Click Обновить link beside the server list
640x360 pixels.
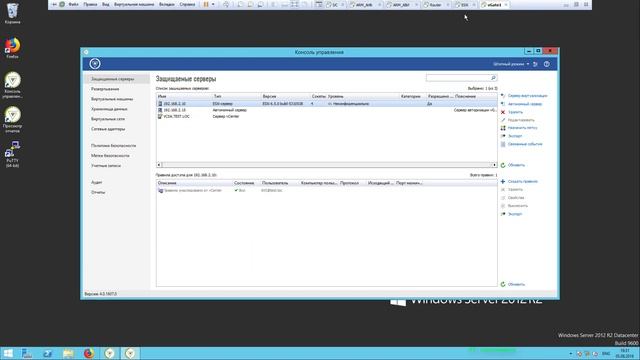516,165
